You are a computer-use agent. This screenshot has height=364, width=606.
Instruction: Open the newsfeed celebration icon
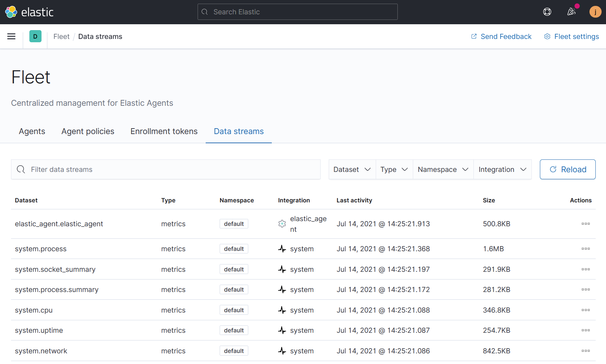[571, 12]
